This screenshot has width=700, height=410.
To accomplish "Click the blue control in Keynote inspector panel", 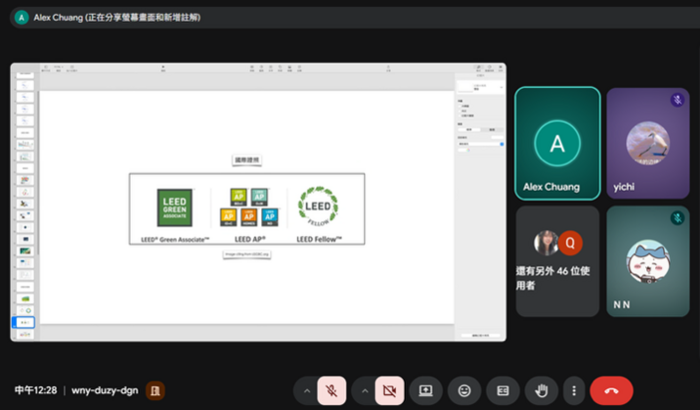I will 502,144.
